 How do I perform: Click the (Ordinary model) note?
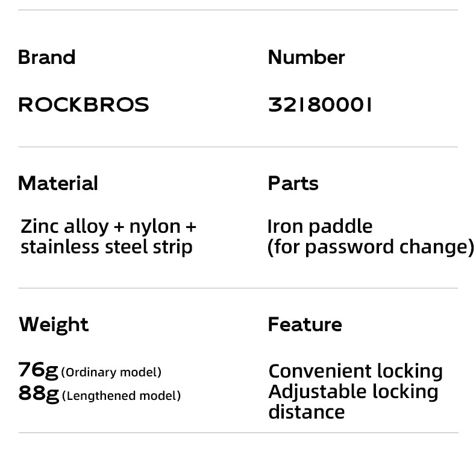112,372
